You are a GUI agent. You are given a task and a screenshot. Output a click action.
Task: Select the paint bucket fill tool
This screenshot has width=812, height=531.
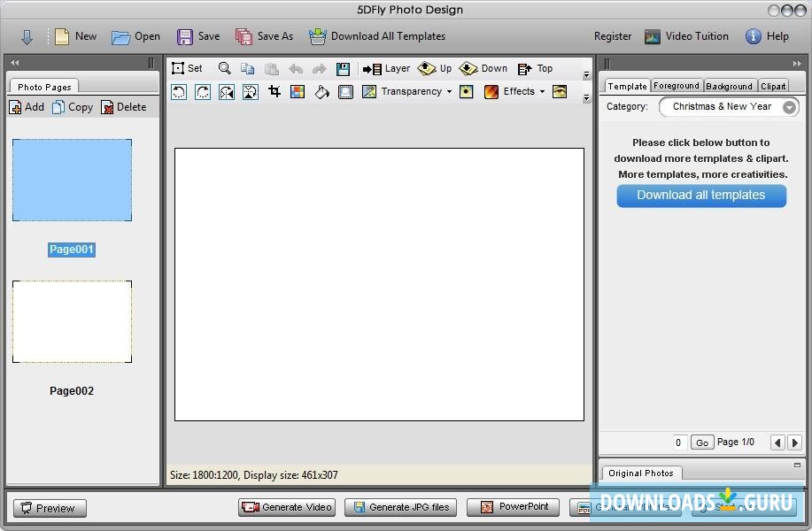click(x=321, y=92)
